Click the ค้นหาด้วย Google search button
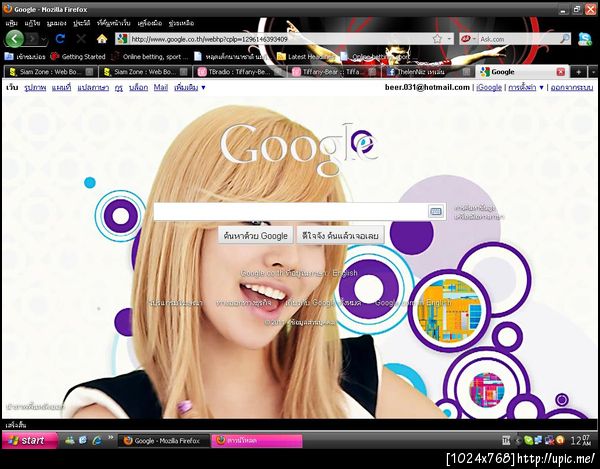The image size is (600, 469). pos(255,235)
